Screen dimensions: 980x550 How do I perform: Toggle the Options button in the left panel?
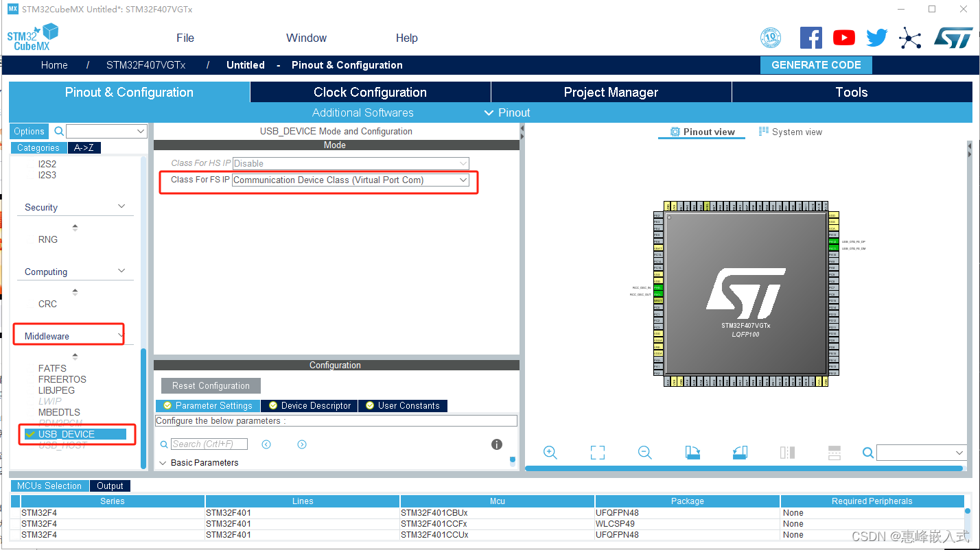point(29,130)
